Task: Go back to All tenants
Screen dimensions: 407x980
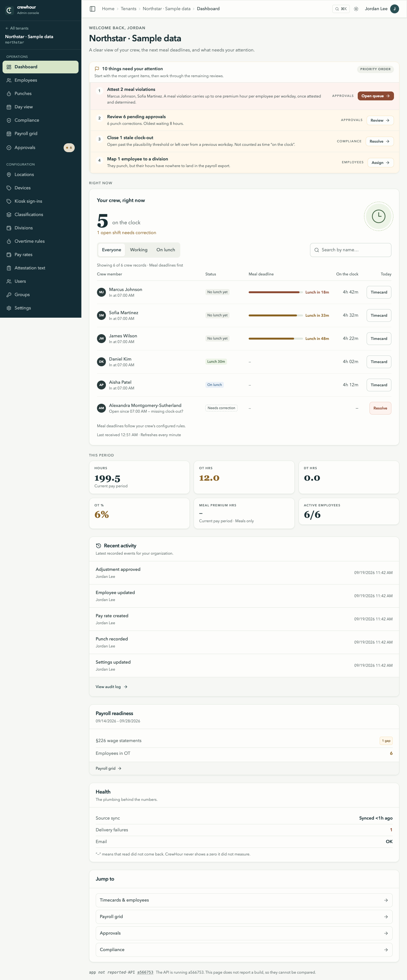Action: (x=17, y=28)
